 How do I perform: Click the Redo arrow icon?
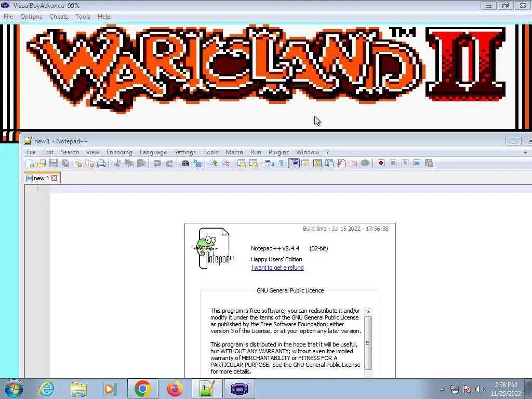point(169,164)
